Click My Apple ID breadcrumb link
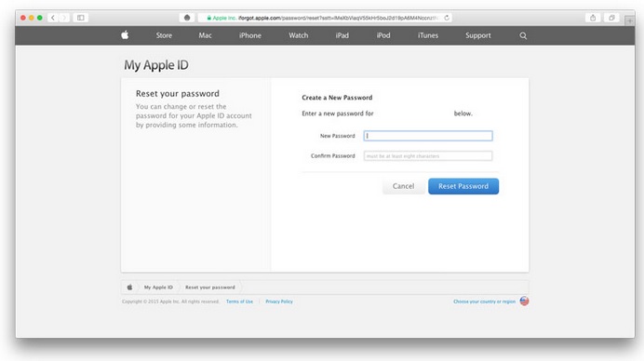The image size is (644, 361). pos(158,287)
